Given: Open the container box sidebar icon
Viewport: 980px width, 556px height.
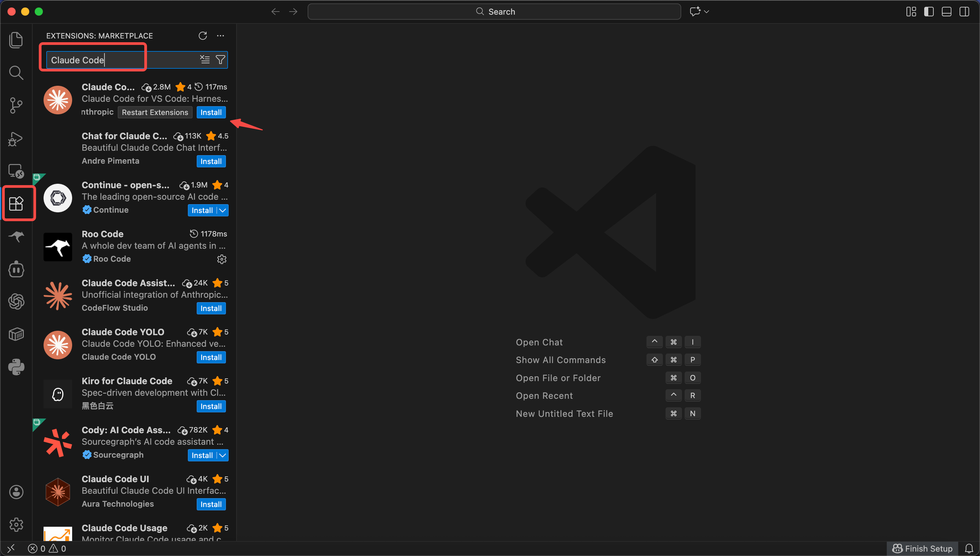Looking at the screenshot, I should [x=16, y=334].
